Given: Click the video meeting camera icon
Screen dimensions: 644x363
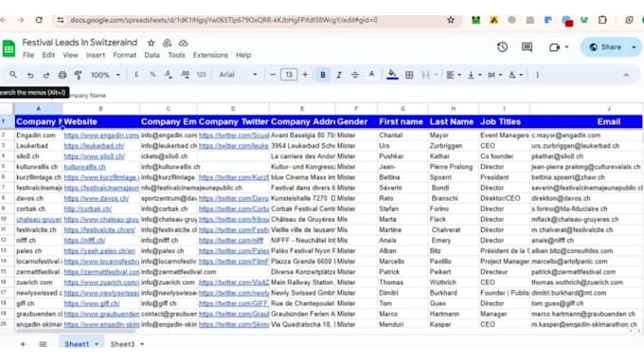Looking at the screenshot, I should click(554, 46).
